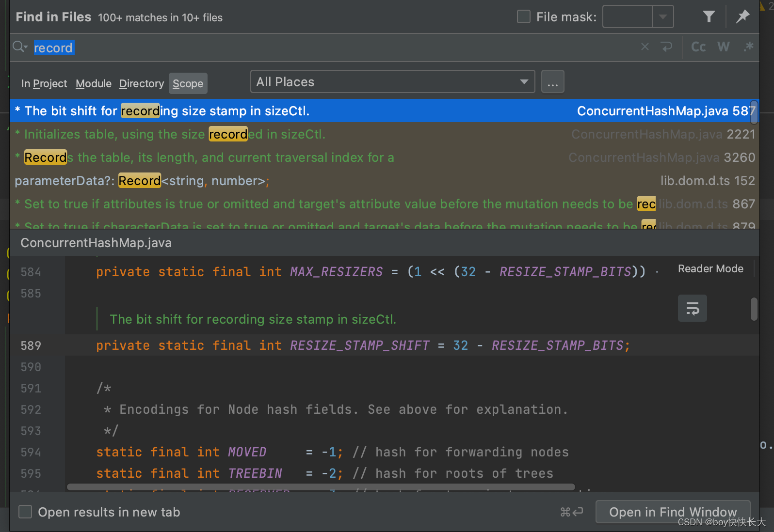This screenshot has width=774, height=532.
Task: Select the Scope tab
Action: (188, 84)
